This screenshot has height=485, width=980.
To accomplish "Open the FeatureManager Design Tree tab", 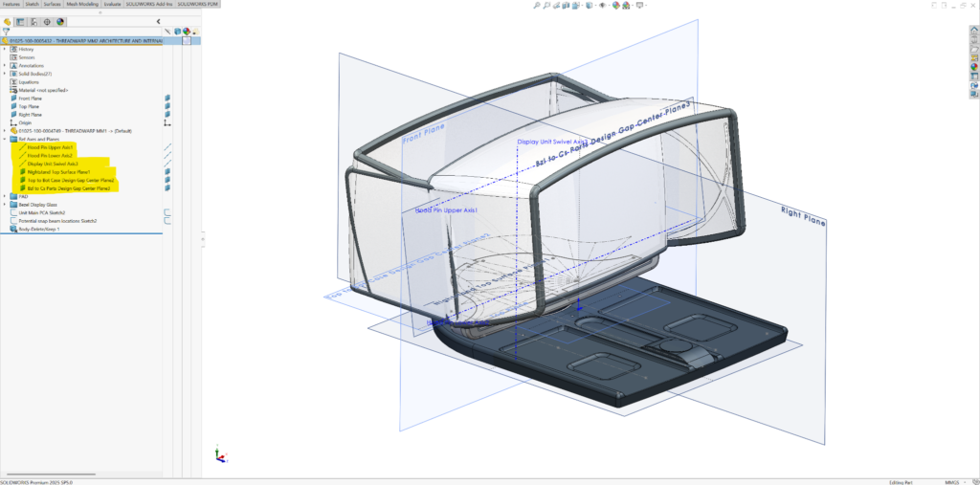I will tap(8, 22).
